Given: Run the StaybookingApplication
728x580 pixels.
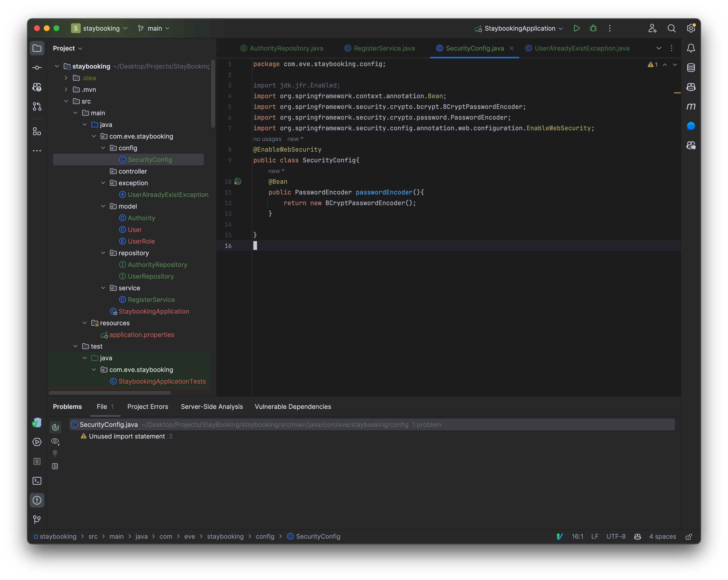Looking at the screenshot, I should click(x=577, y=28).
